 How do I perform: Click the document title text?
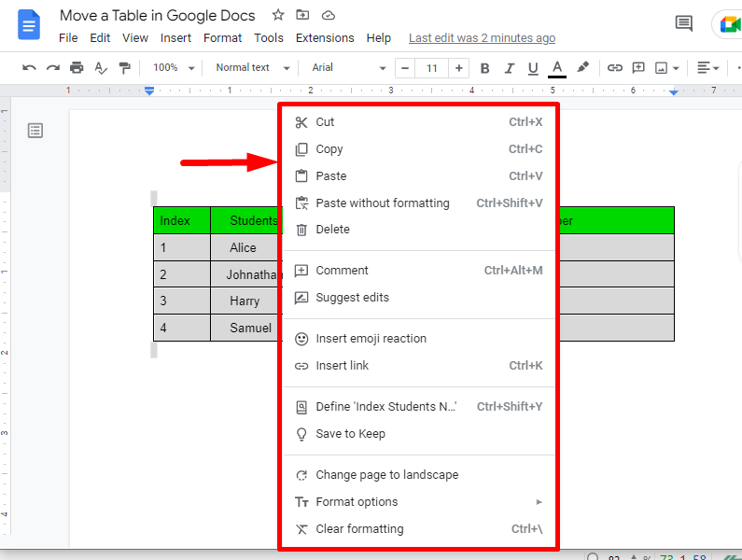[157, 16]
